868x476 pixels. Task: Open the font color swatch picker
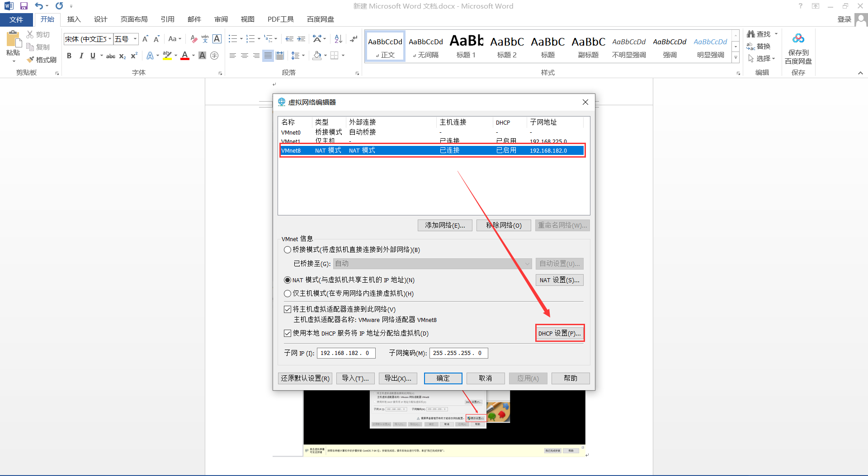click(193, 56)
